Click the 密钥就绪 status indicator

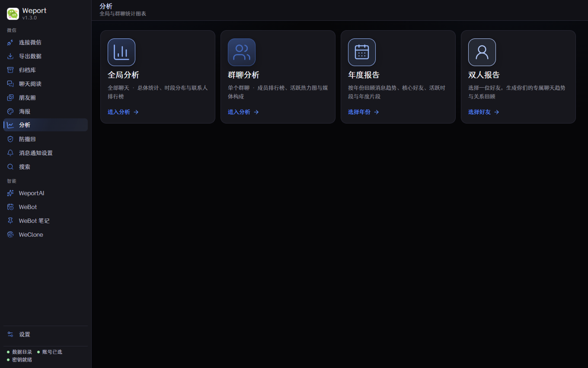19,360
